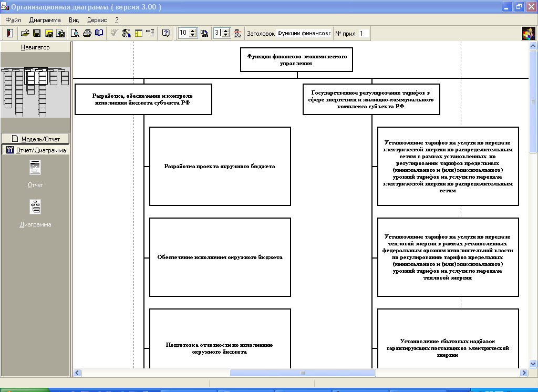Select the Разработка, обеспечение и контроль box

tap(143, 99)
